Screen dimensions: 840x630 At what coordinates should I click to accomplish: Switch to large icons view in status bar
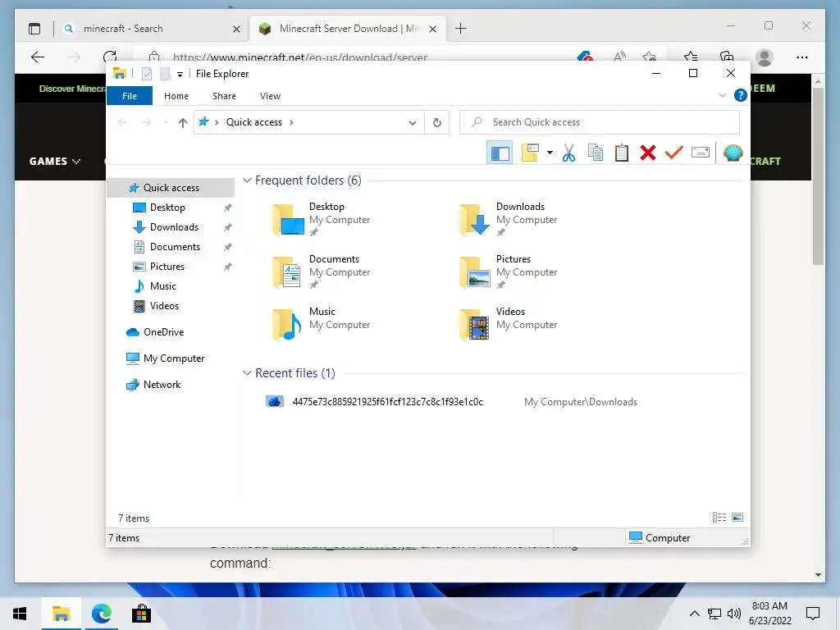click(737, 517)
